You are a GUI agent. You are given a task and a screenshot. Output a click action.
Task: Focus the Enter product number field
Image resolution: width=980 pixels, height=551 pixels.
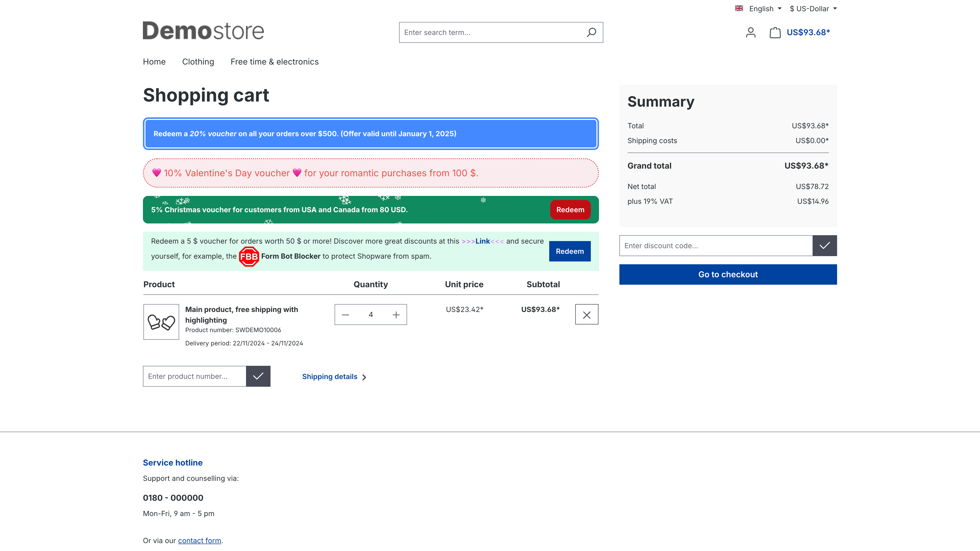[x=194, y=377]
